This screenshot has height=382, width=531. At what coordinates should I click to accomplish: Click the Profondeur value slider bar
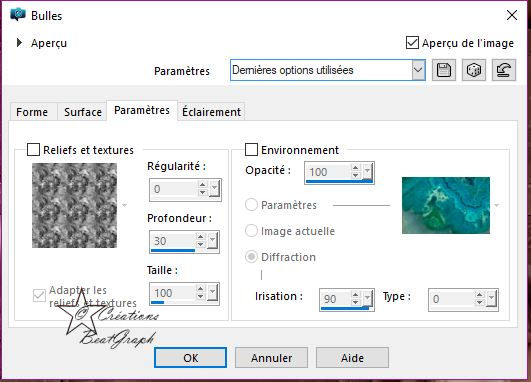(173, 251)
